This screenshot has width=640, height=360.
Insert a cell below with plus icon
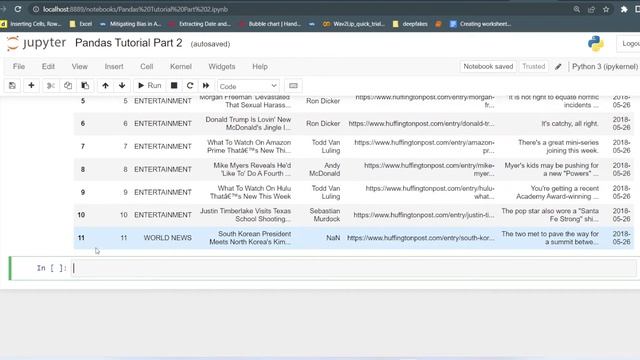click(x=31, y=86)
